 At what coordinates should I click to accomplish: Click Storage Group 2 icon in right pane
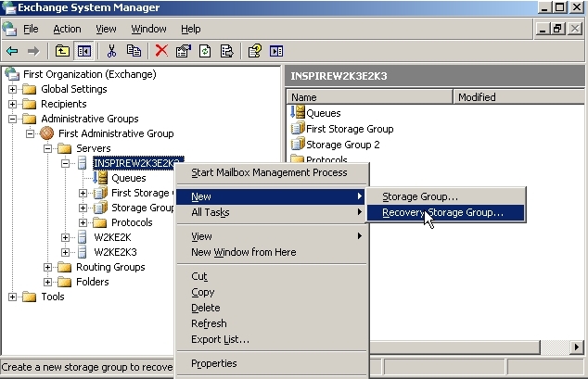(x=298, y=145)
